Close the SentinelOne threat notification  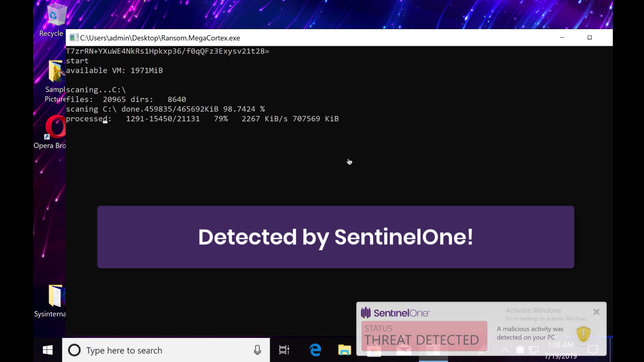coord(596,312)
